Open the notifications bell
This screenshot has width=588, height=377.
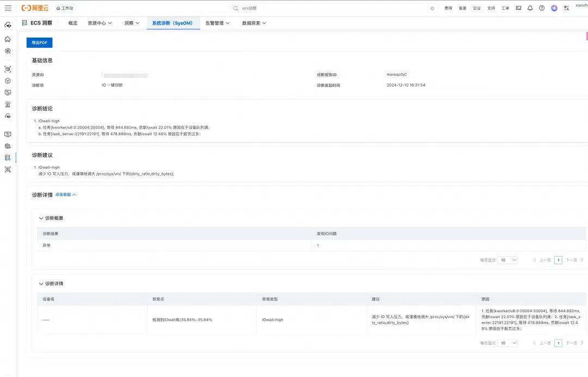pyautogui.click(x=530, y=8)
